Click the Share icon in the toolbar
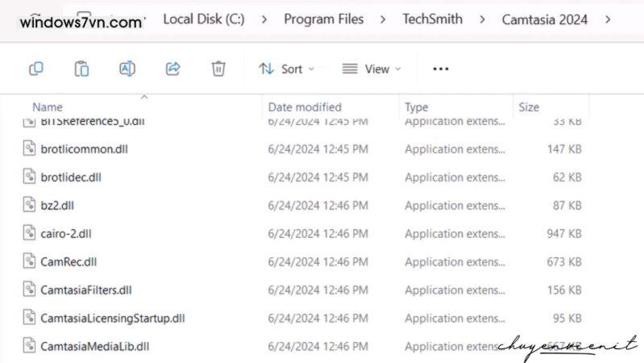Viewport: 644px width, 363px height. point(172,69)
